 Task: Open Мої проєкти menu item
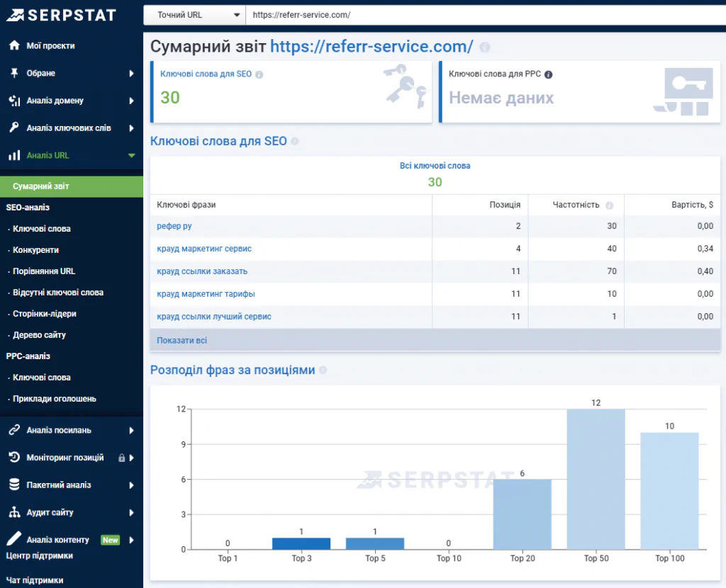(x=50, y=45)
